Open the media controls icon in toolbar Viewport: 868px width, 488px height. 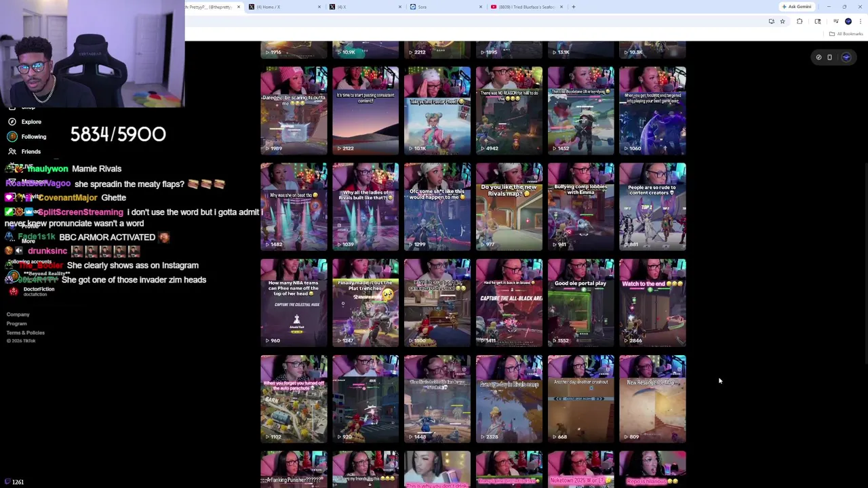tap(835, 22)
